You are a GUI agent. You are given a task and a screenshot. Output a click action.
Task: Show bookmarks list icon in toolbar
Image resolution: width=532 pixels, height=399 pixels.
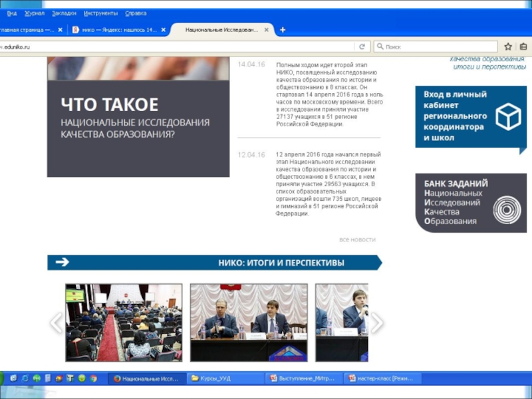[x=523, y=47]
